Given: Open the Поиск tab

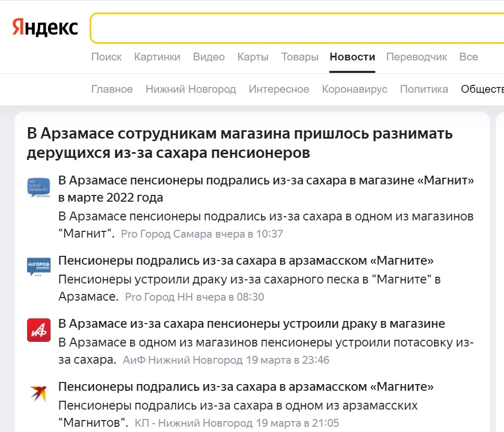Looking at the screenshot, I should 106,57.
